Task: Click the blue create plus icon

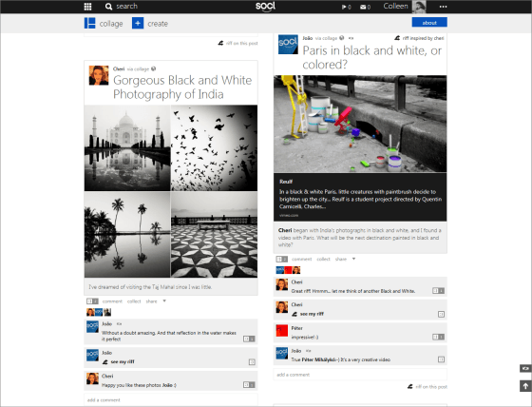Action: click(x=138, y=23)
